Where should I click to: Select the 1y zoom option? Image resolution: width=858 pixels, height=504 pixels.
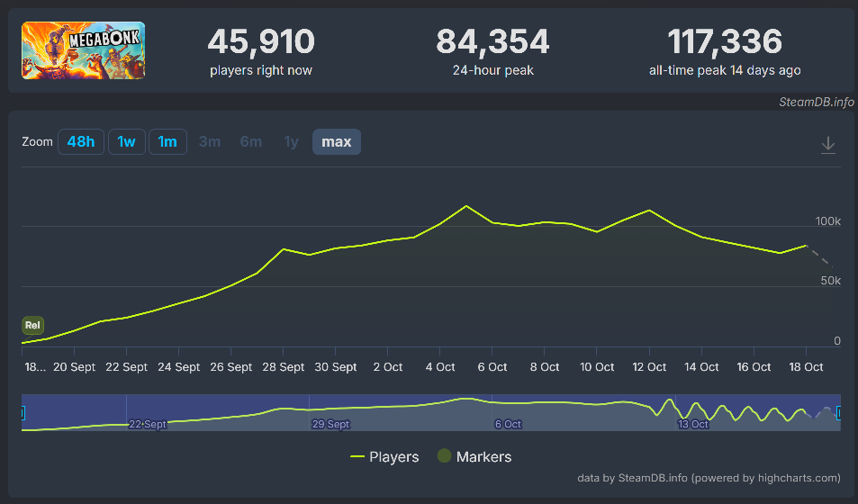(x=291, y=141)
